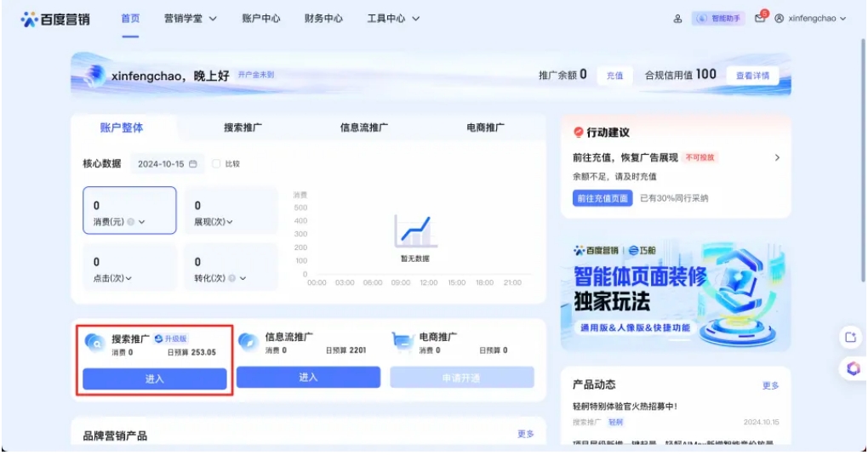Click the account avatar icon beside xinfengchao

779,18
